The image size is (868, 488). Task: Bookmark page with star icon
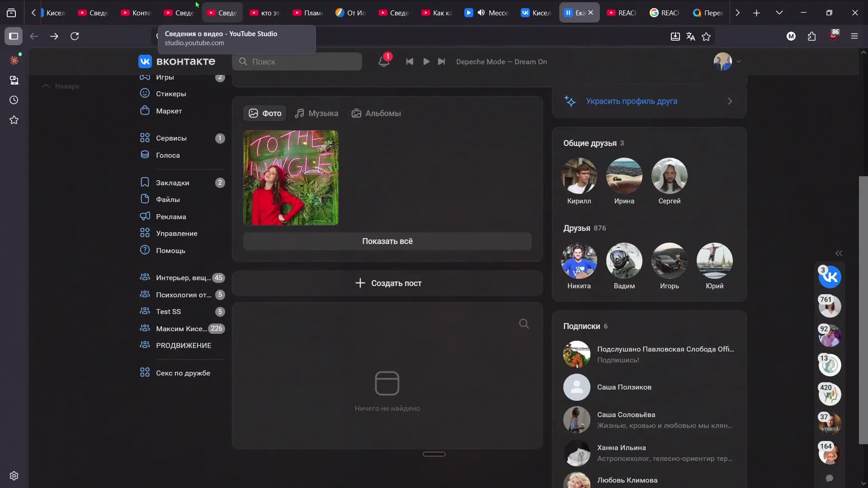click(706, 37)
